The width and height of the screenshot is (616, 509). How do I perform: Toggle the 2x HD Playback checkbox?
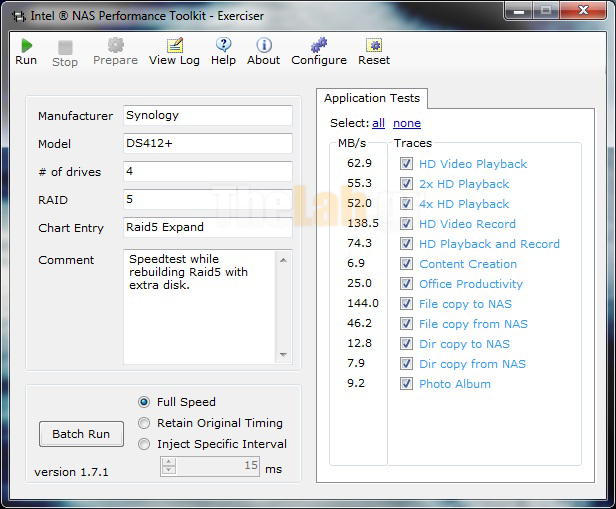point(406,183)
